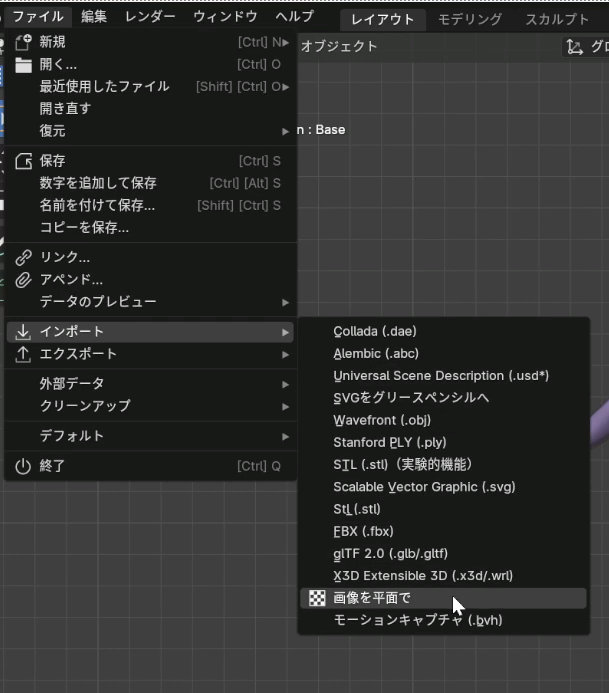Choose 画像を平面で import option
Image resolution: width=609 pixels, height=693 pixels.
pyautogui.click(x=443, y=598)
